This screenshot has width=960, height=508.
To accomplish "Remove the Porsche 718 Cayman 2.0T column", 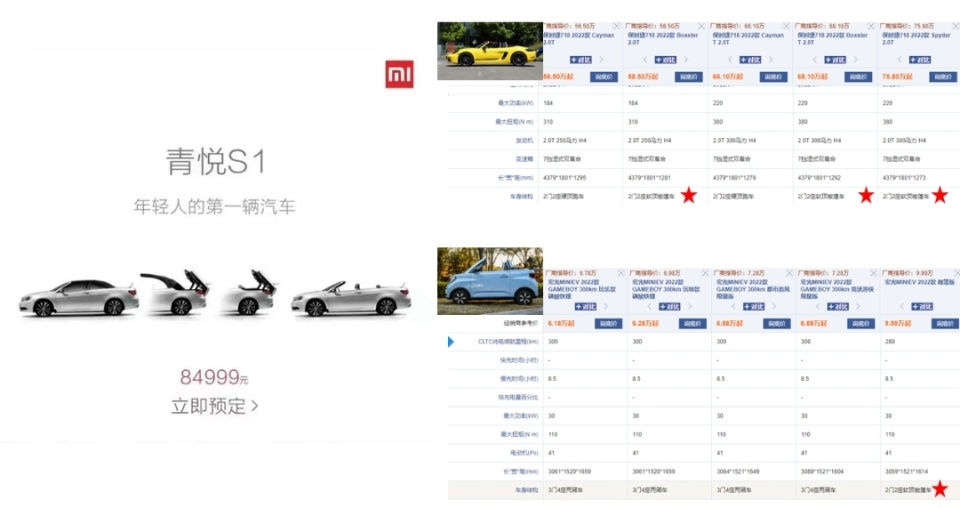I will [x=617, y=26].
